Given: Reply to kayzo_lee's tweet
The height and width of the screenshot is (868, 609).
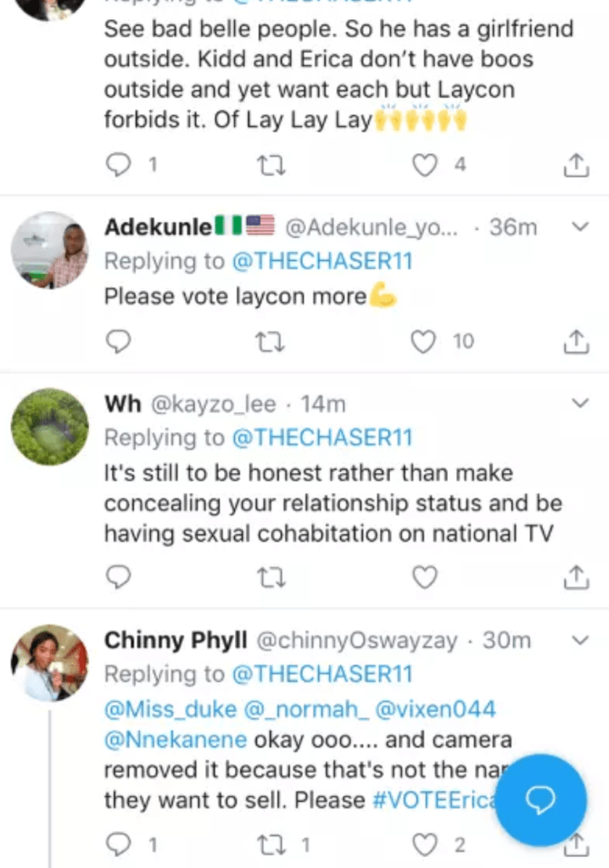Looking at the screenshot, I should point(120,577).
